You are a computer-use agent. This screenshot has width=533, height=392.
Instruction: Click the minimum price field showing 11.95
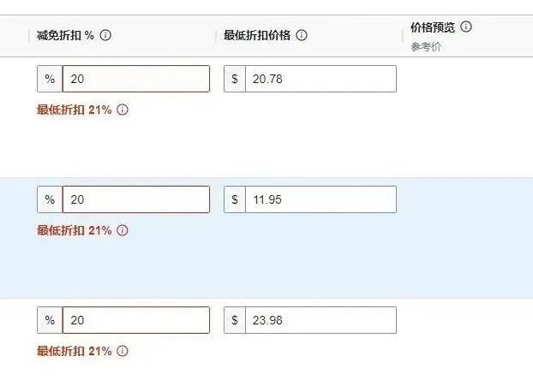(320, 199)
